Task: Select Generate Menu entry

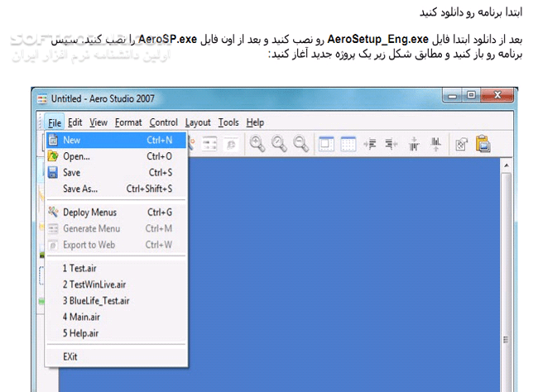Action: (117, 228)
